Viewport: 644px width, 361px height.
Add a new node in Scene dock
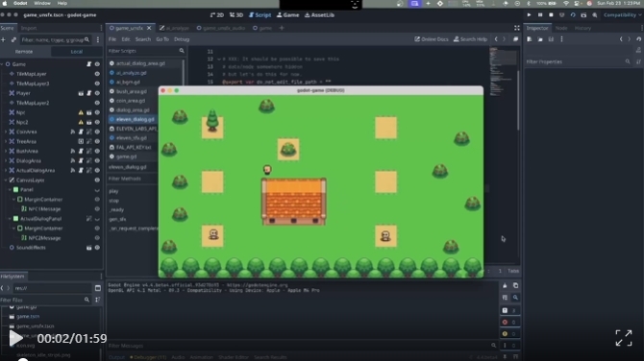pos(3,39)
